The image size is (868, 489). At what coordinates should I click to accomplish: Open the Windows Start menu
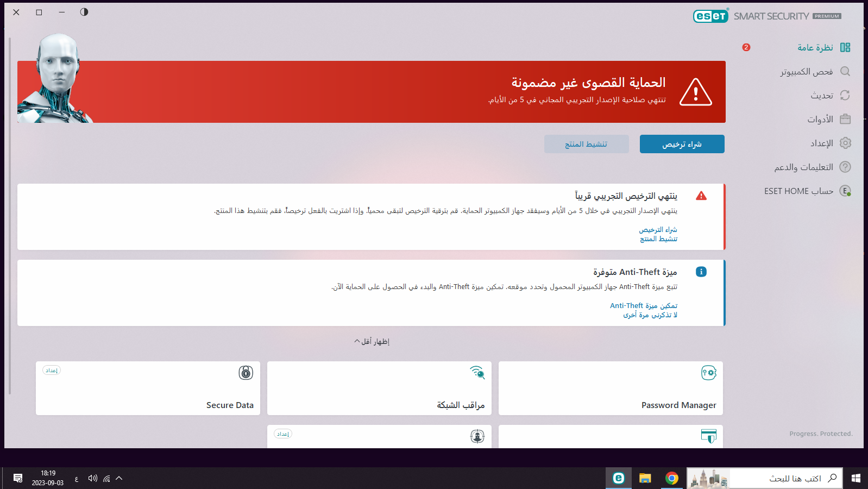click(x=856, y=478)
